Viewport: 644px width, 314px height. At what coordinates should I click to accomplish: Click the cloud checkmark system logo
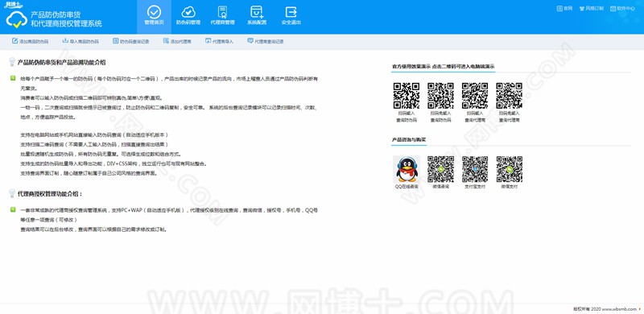point(16,20)
